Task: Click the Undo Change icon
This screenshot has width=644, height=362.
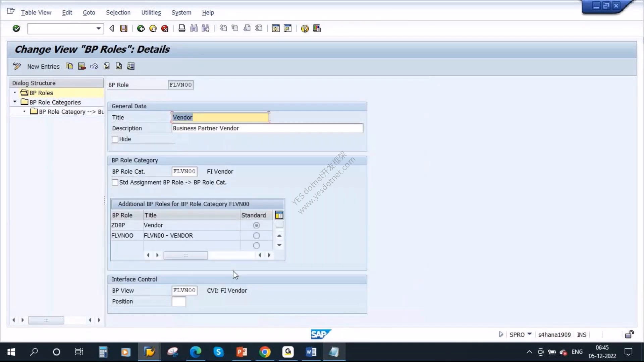Action: [94, 66]
